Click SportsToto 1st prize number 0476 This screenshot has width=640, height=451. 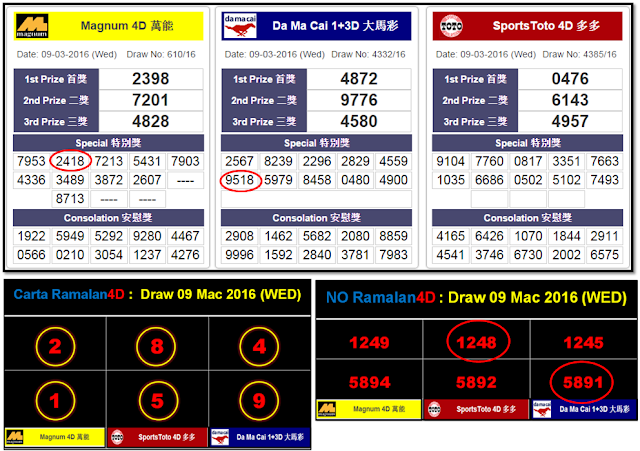[570, 79]
